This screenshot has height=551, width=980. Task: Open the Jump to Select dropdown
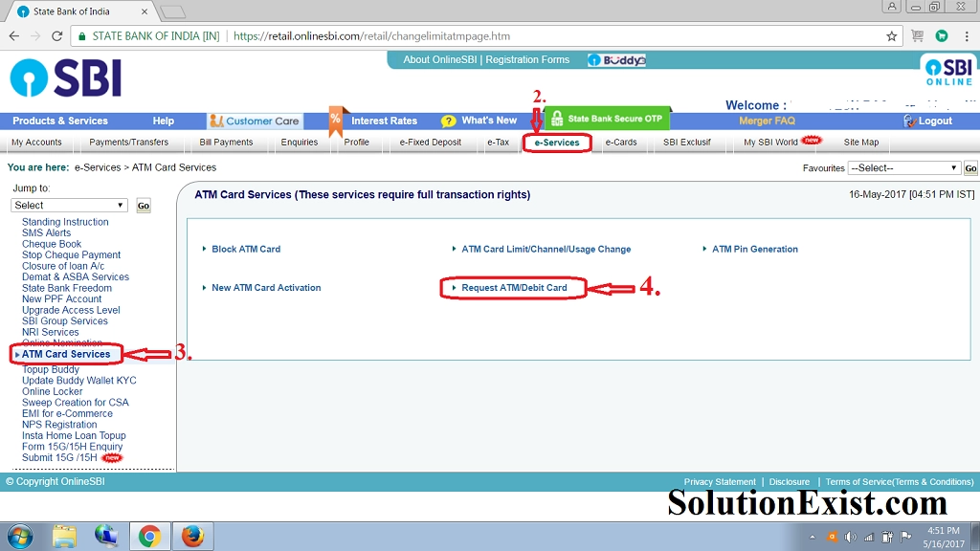point(69,206)
